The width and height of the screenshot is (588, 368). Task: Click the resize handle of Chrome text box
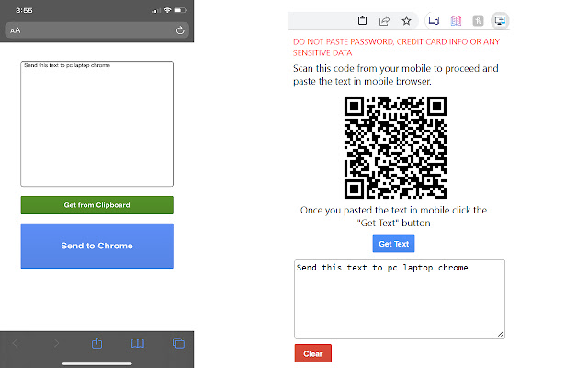[x=501, y=334]
